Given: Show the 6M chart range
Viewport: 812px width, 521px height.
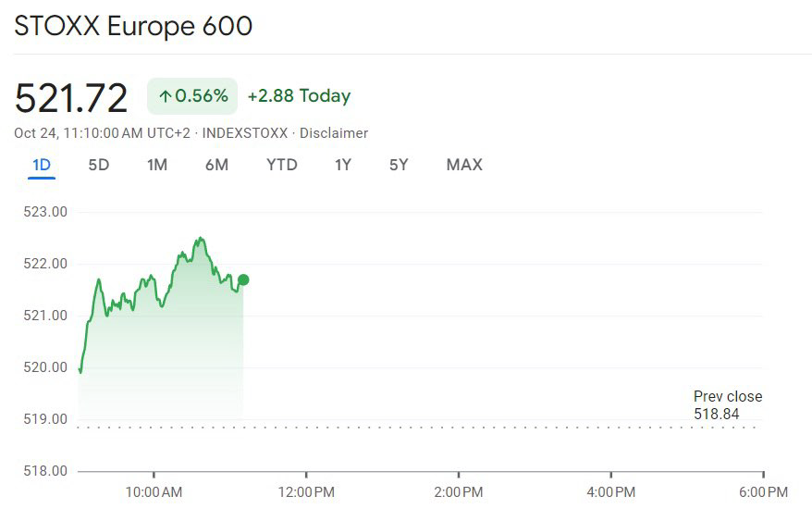Looking at the screenshot, I should tap(216, 165).
